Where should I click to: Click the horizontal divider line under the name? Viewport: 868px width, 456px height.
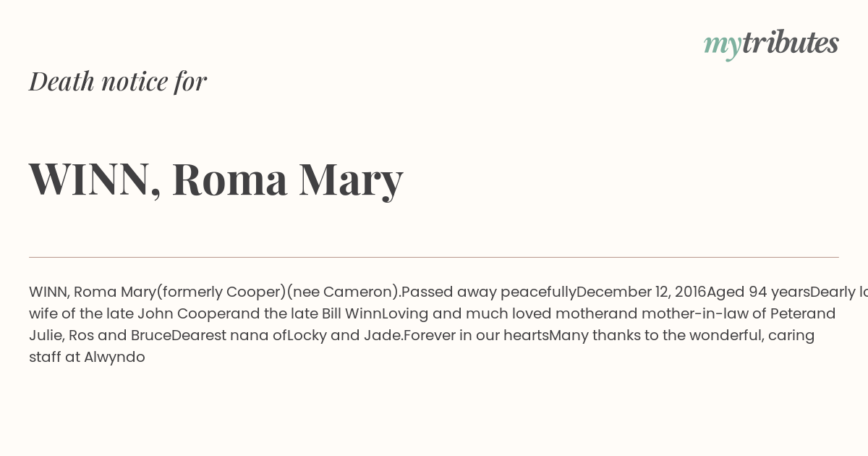pyautogui.click(x=434, y=257)
